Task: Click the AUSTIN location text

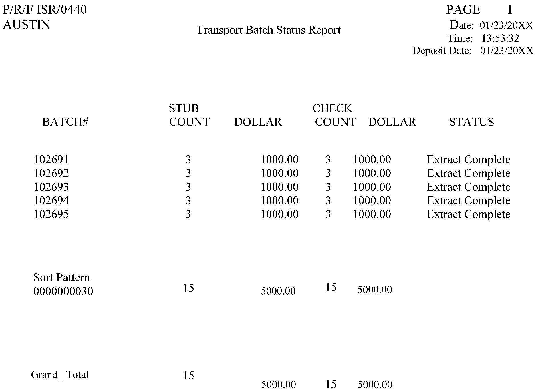Action: pyautogui.click(x=27, y=25)
